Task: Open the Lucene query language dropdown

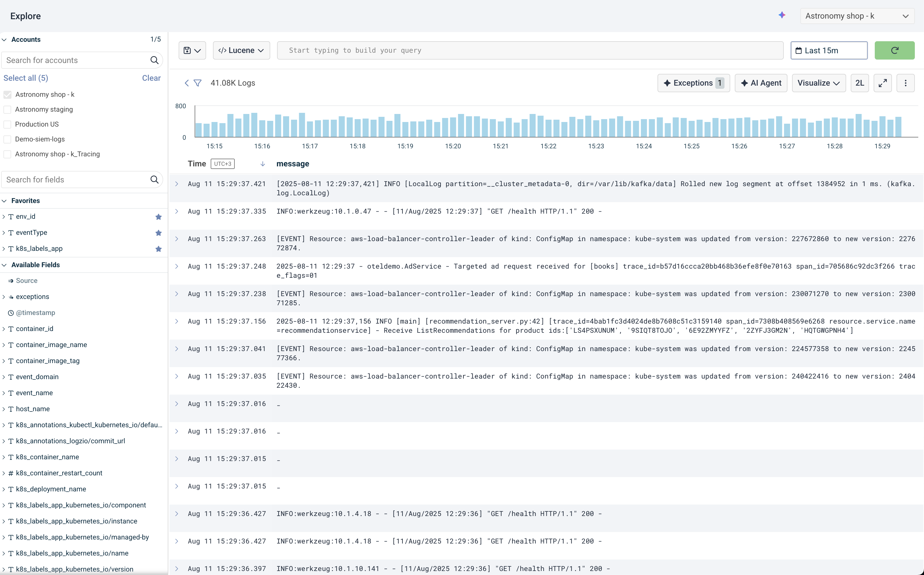Action: click(241, 50)
